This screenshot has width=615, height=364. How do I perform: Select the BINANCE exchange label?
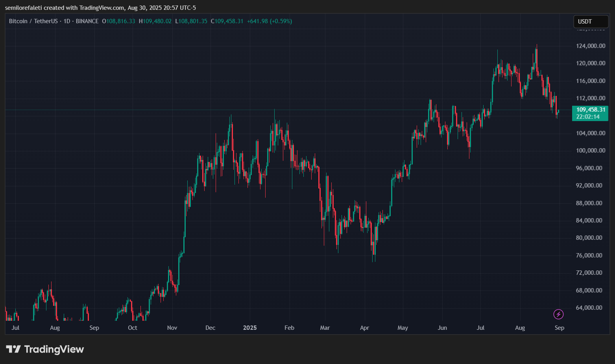pyautogui.click(x=87, y=21)
